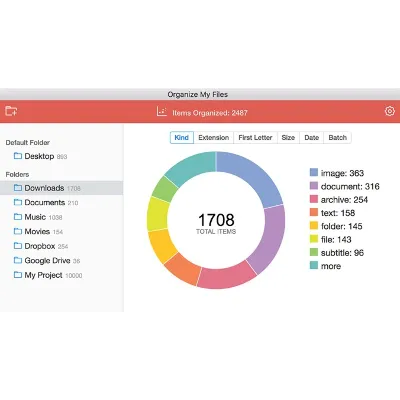Click the statistics chart icon
The height and width of the screenshot is (400, 400).
click(162, 111)
